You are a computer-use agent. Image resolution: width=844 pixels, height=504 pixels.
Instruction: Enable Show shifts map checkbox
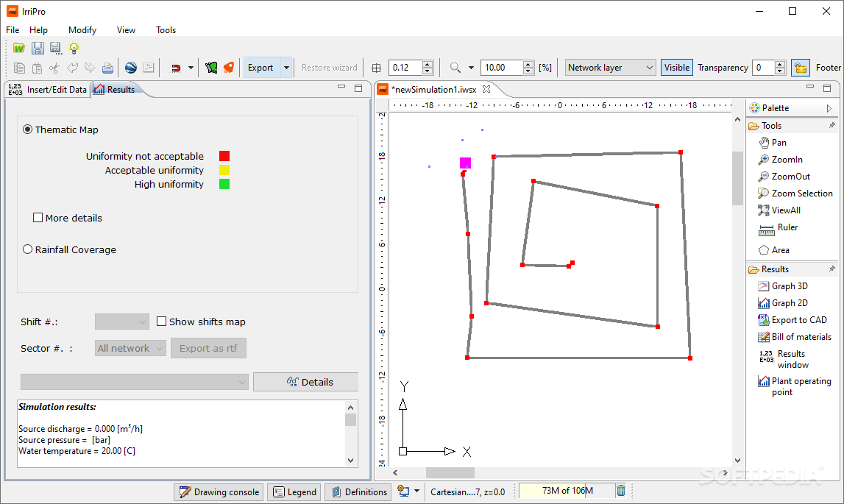pyautogui.click(x=161, y=322)
